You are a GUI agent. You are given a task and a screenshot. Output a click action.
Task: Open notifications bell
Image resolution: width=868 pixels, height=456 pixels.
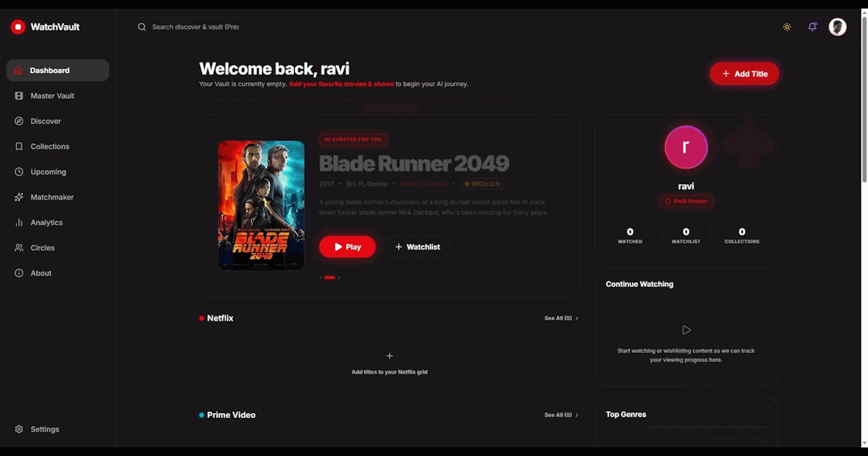812,27
